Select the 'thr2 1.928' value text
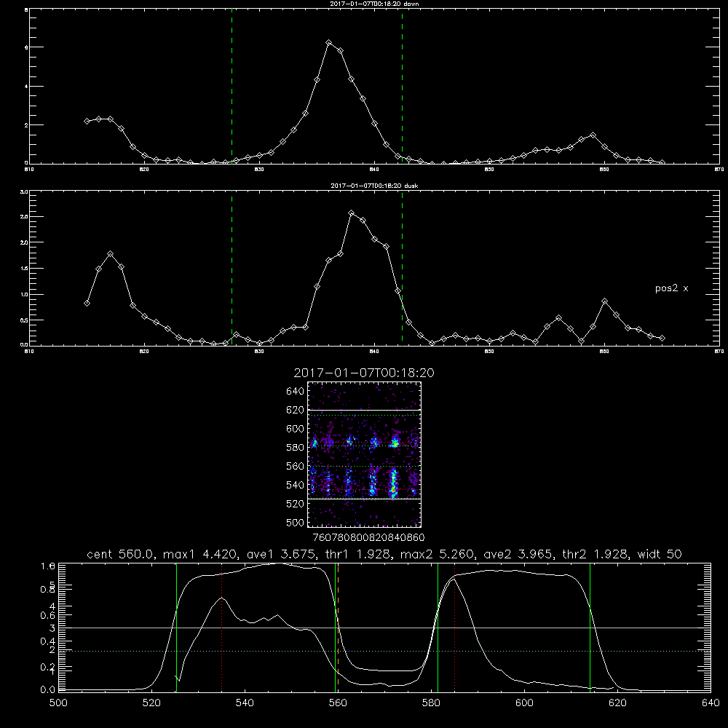Screen dimensions: 728x728 (x=595, y=554)
